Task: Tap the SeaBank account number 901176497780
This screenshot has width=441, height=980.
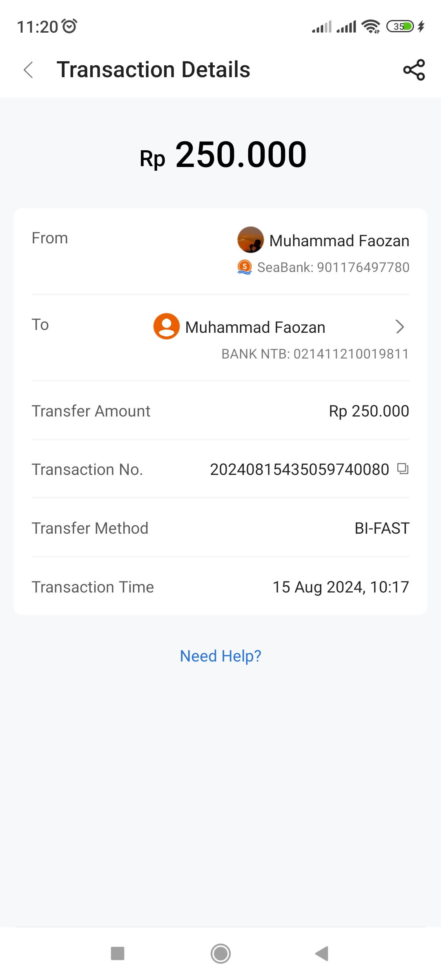Action: coord(333,267)
